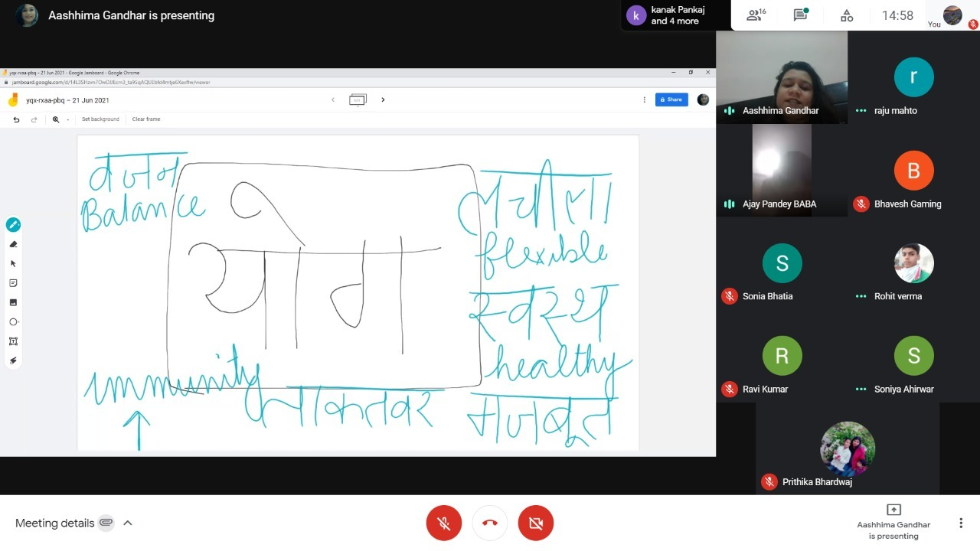Viewport: 980px width, 551px height.
Task: Click Set background in Jamboard toolbar
Action: 100,119
